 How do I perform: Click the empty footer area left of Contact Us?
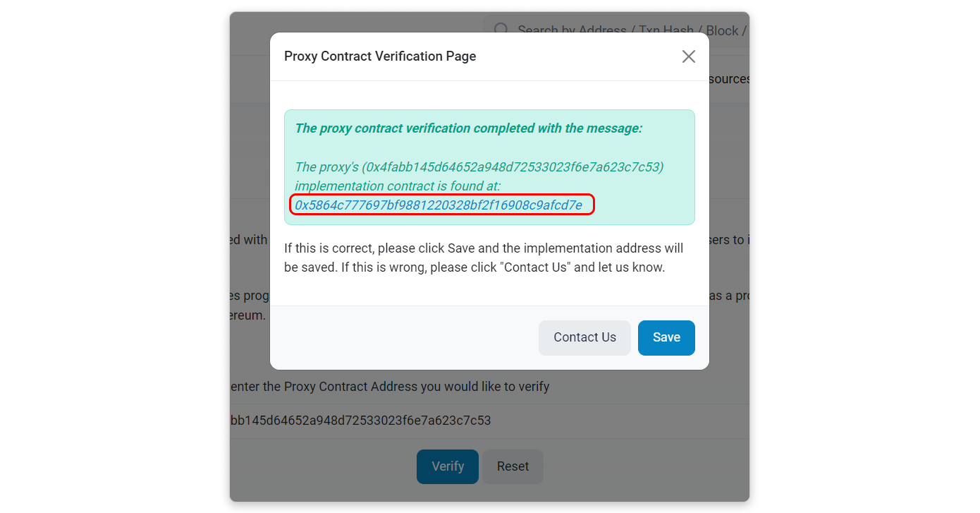point(402,337)
